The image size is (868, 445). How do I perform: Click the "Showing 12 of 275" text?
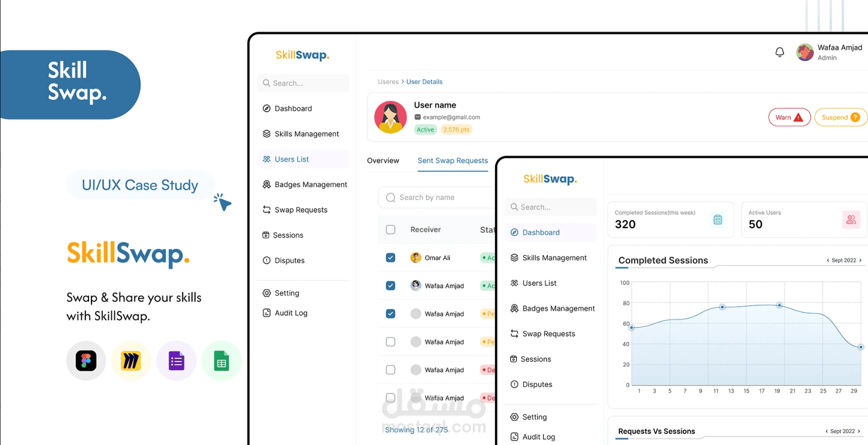pyautogui.click(x=416, y=430)
